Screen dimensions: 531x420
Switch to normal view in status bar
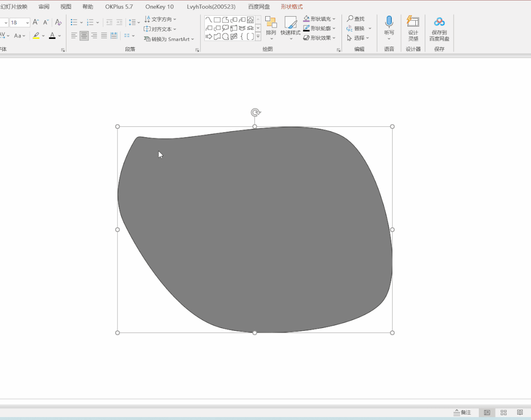487,412
